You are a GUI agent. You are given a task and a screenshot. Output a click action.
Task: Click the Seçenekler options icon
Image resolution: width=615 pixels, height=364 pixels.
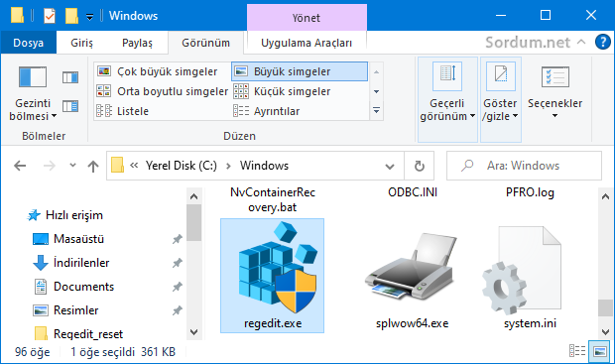point(555,77)
